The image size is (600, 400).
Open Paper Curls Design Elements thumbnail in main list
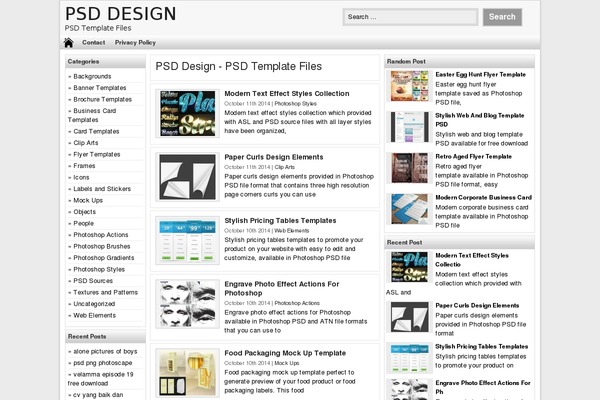[187, 175]
